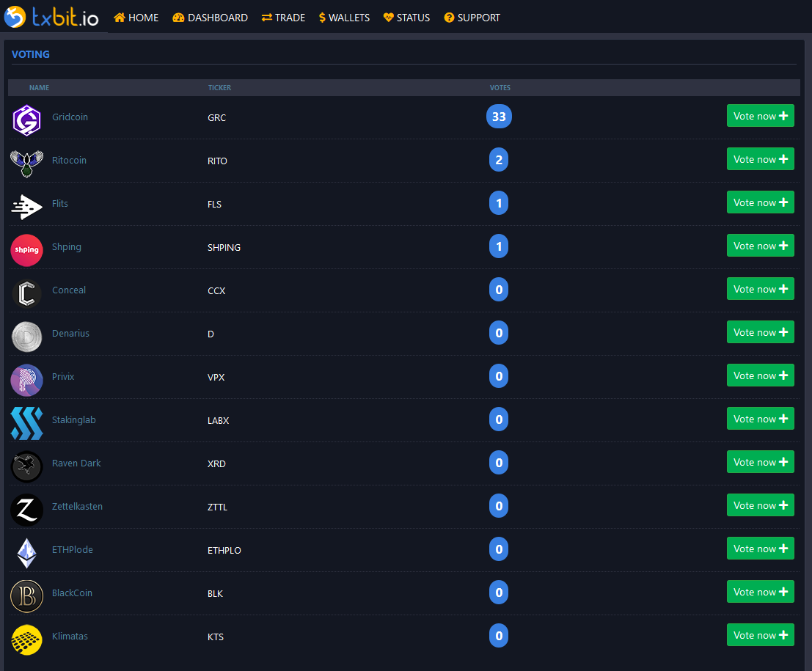The image size is (812, 671).
Task: Open the DASHBOARD page
Action: point(211,18)
